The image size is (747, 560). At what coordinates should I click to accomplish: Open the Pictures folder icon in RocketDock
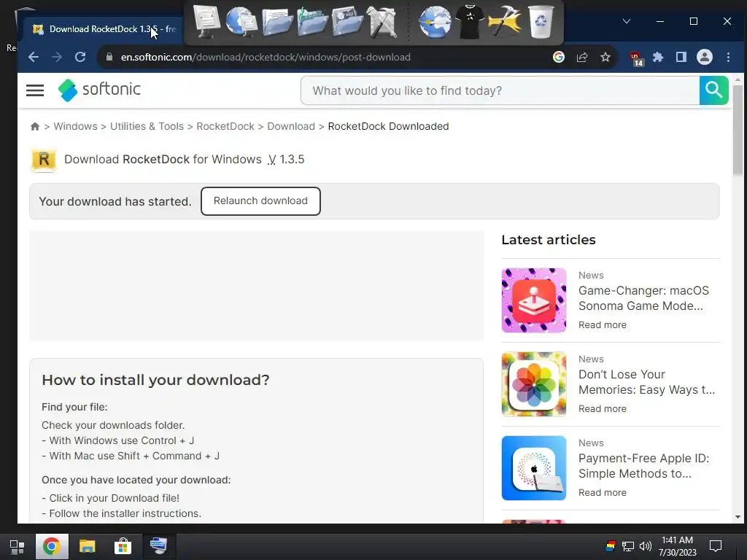(x=347, y=21)
